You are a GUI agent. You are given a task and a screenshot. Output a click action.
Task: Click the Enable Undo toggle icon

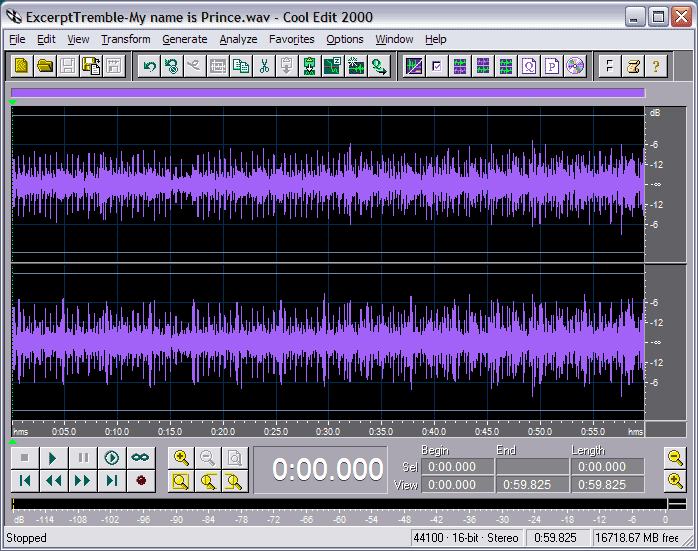point(172,67)
